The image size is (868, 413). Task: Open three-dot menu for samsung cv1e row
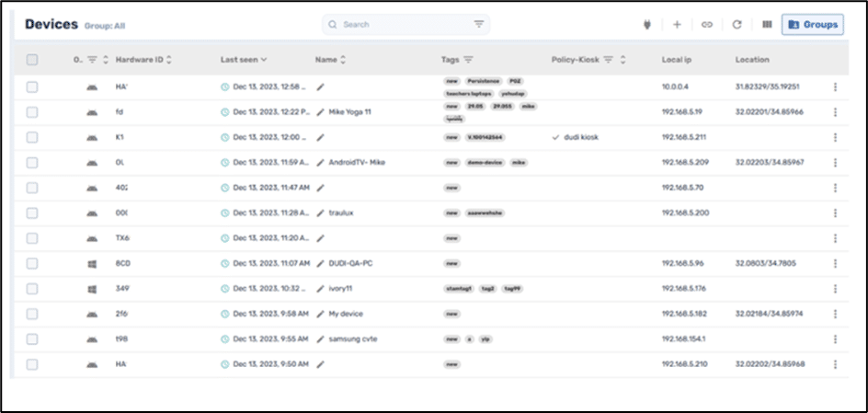point(835,338)
